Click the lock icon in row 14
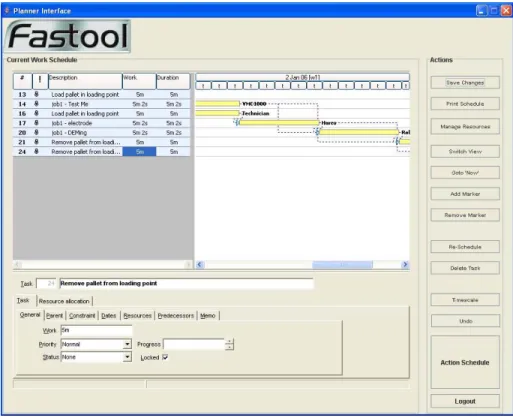This screenshot has height=418, width=513. pos(37,104)
